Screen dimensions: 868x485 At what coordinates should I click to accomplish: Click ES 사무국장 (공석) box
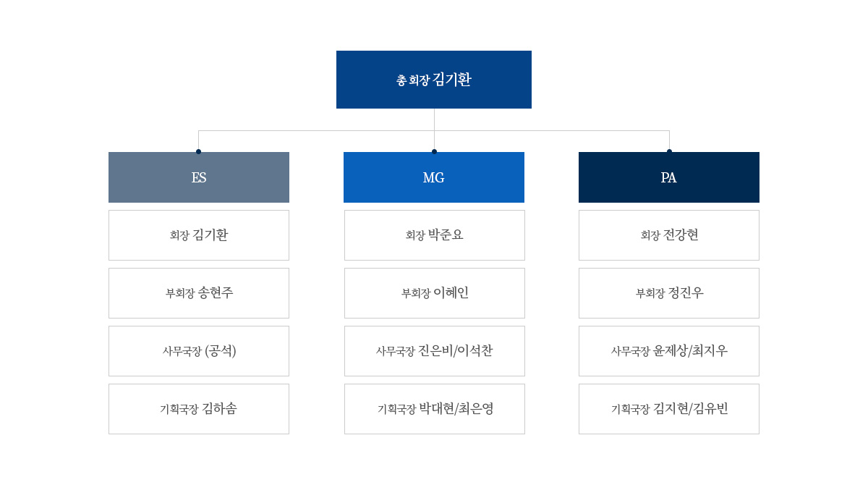click(199, 351)
